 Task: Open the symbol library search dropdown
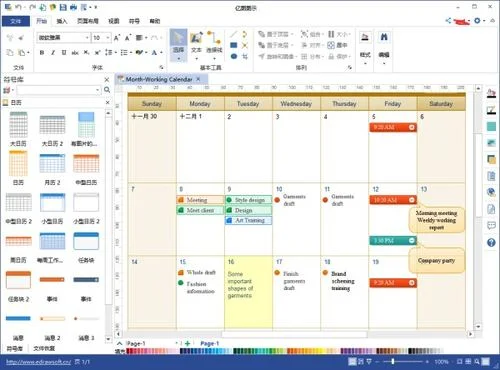pos(59,90)
